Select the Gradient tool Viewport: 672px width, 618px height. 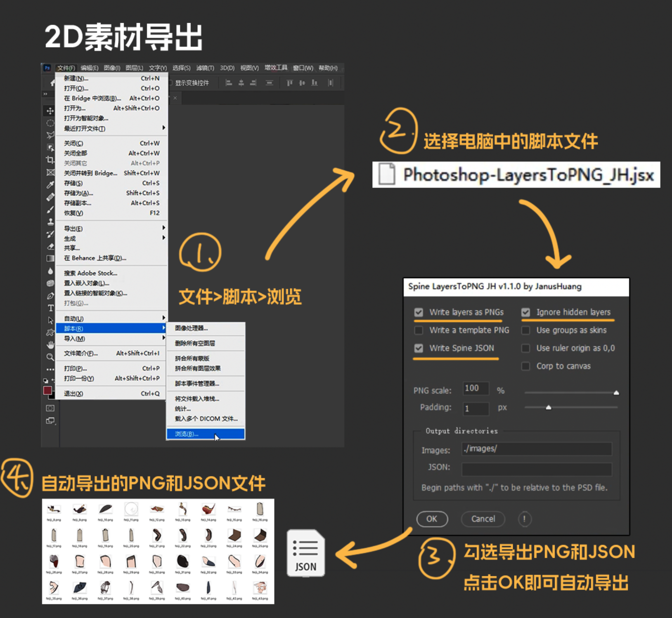(x=50, y=258)
